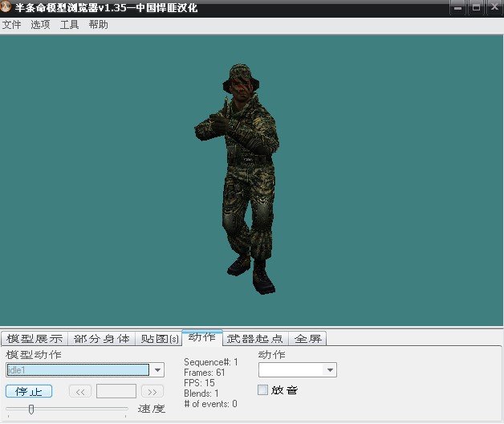This screenshot has width=504, height=424.
Task: Open the 全屏 tab
Action: tap(307, 339)
